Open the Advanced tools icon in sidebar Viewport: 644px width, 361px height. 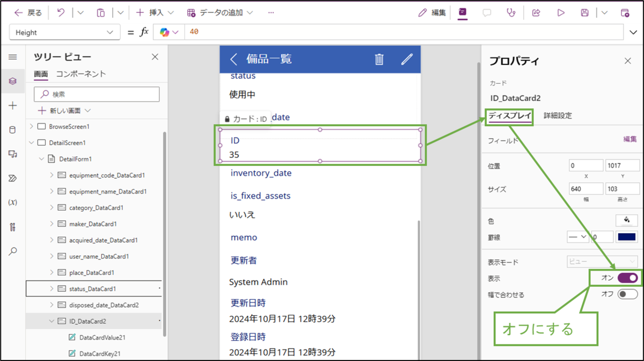coord(13,227)
